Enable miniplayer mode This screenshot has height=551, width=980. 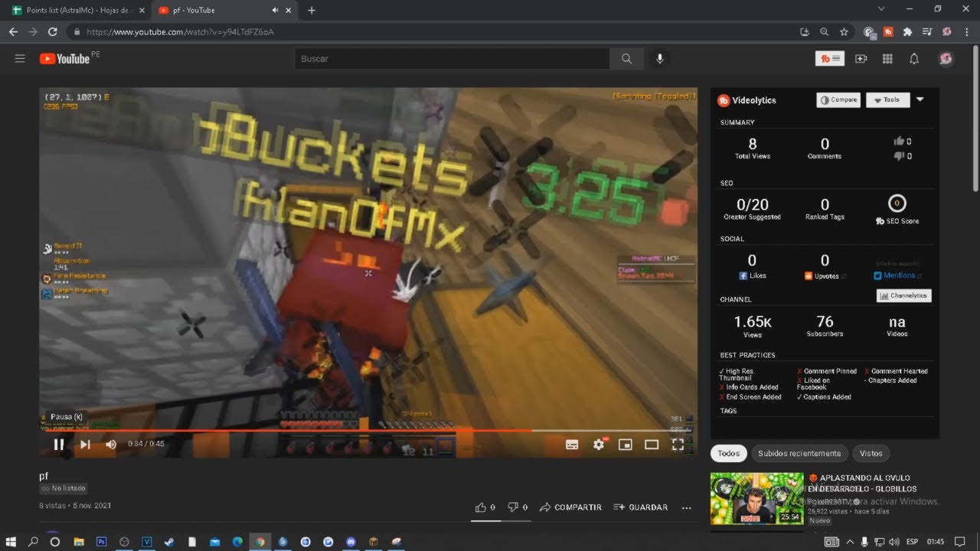pyautogui.click(x=626, y=444)
